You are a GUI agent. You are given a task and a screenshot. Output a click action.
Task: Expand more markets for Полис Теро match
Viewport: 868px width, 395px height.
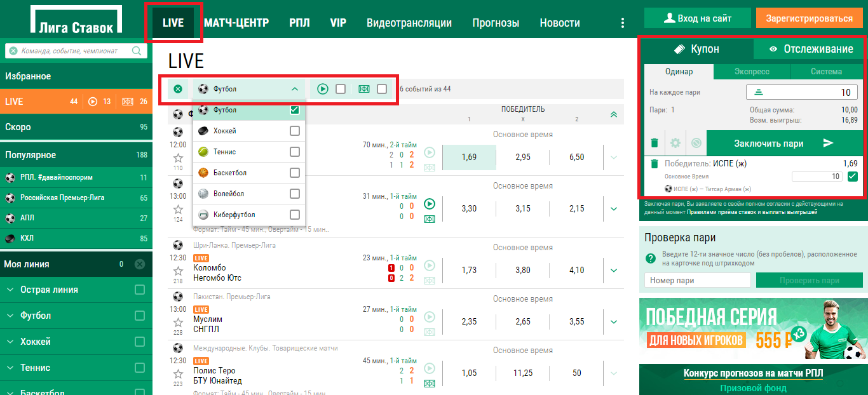(614, 373)
